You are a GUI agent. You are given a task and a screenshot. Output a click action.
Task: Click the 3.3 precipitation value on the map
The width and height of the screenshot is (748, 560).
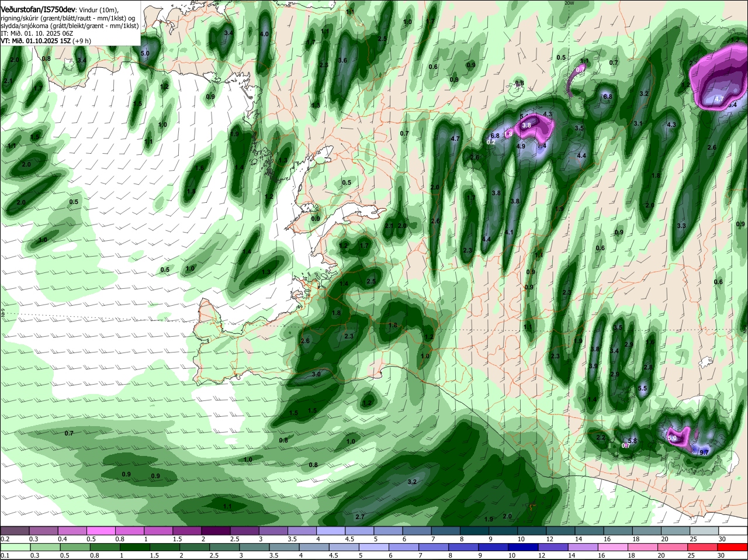click(681, 226)
